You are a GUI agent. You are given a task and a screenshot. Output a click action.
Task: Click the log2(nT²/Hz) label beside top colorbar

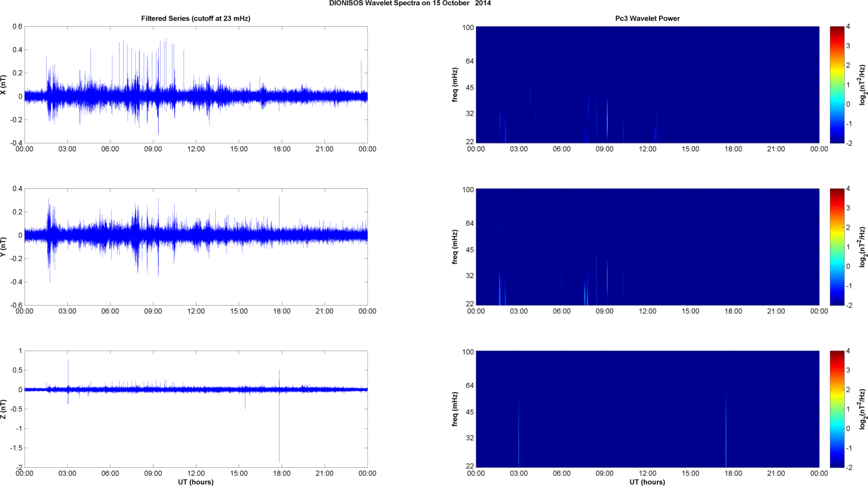point(863,85)
